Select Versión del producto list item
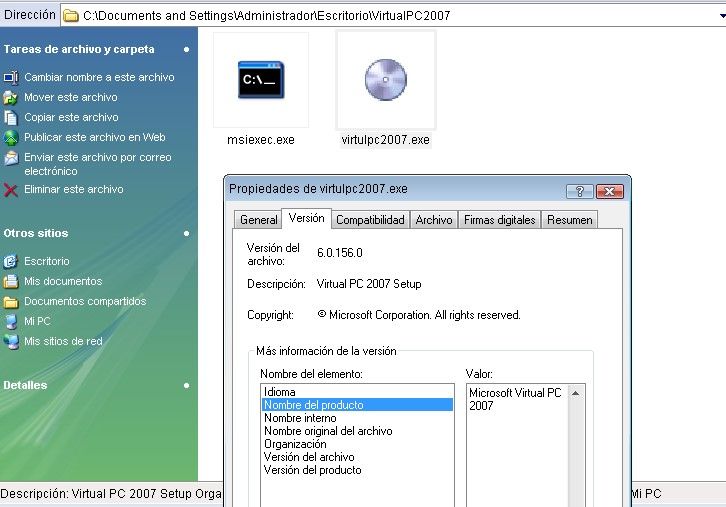 (x=357, y=469)
